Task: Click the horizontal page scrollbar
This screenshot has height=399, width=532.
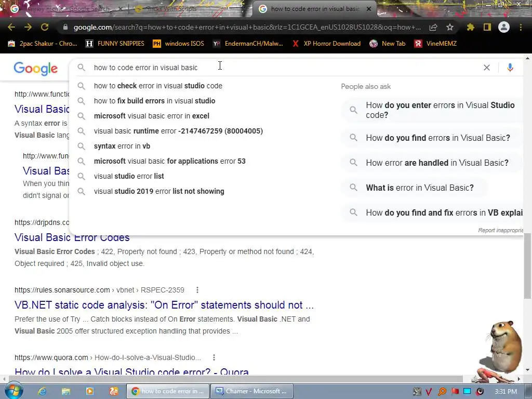Action: click(x=235, y=379)
